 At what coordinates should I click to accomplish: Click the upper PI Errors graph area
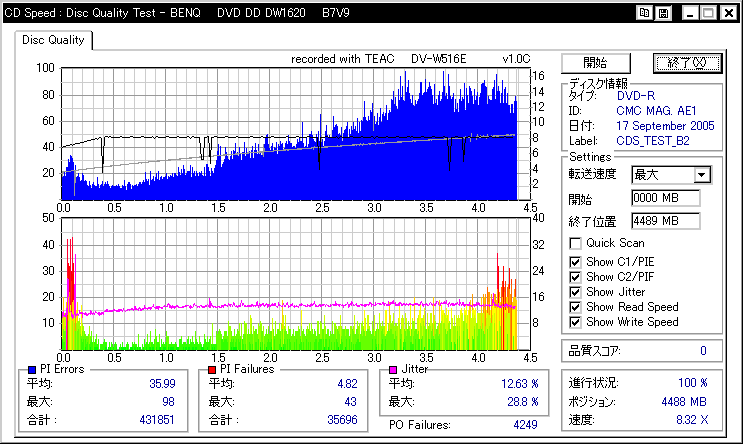[295, 134]
